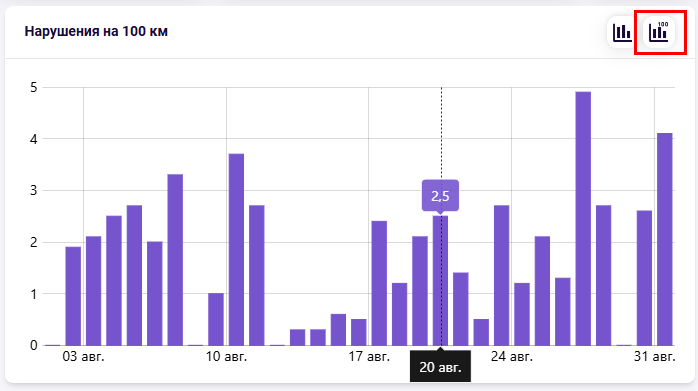Click the 2,5 value tooltip
The width and height of the screenshot is (698, 391).
(440, 196)
